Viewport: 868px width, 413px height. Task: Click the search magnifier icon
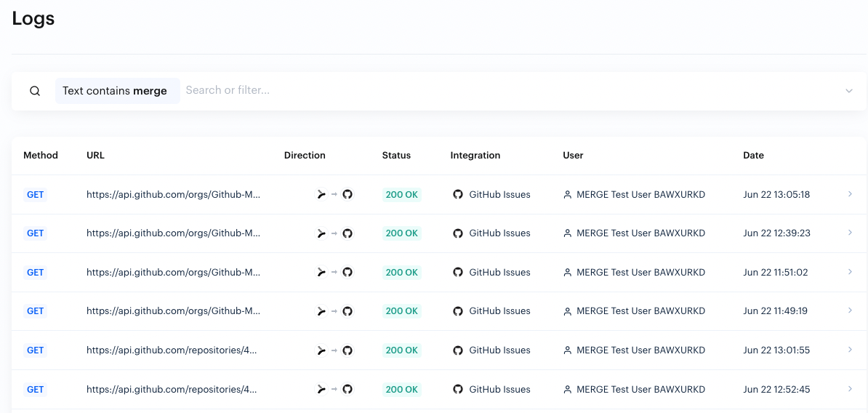coord(35,91)
